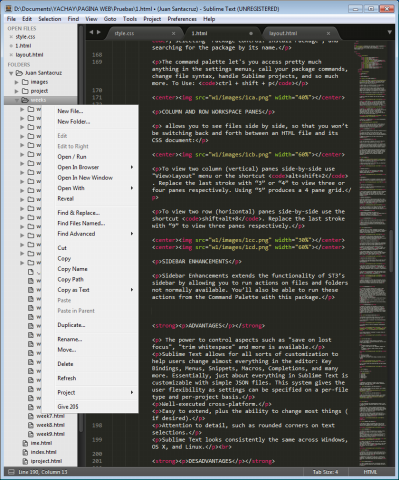Open the Preferences menu

click(182, 19)
